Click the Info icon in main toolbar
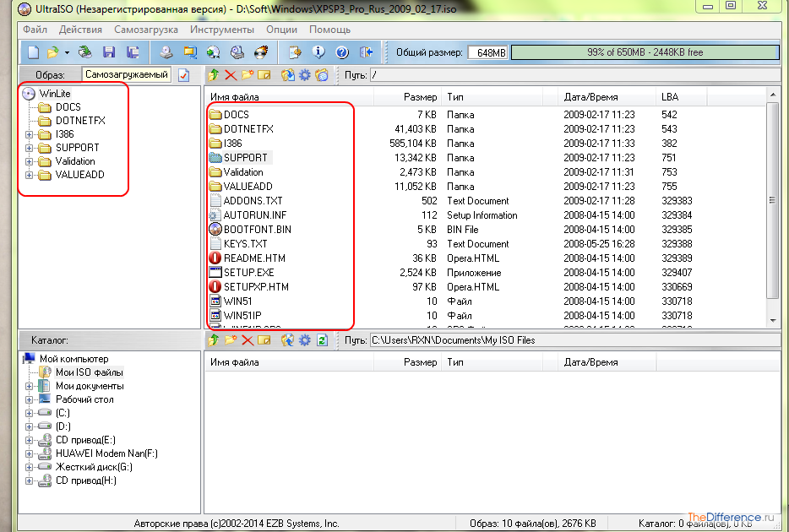This screenshot has height=532, width=789. point(319,52)
